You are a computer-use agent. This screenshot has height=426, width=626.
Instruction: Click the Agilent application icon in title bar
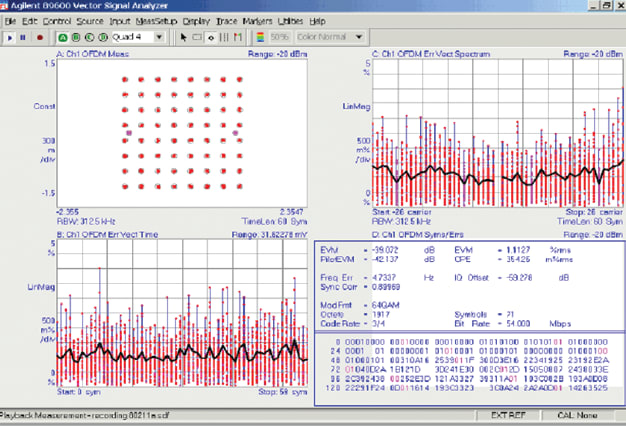4,6
